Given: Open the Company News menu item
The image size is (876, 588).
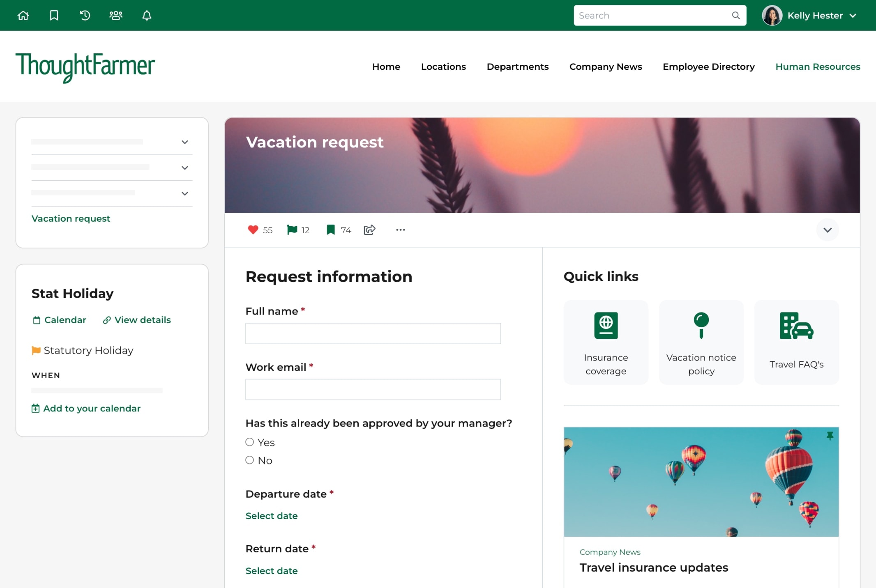Looking at the screenshot, I should pyautogui.click(x=606, y=67).
